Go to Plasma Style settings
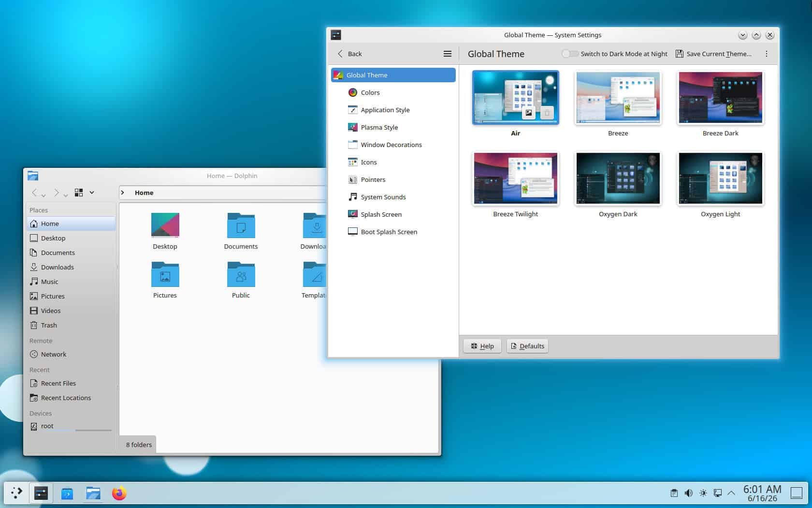The height and width of the screenshot is (508, 812). [393, 127]
